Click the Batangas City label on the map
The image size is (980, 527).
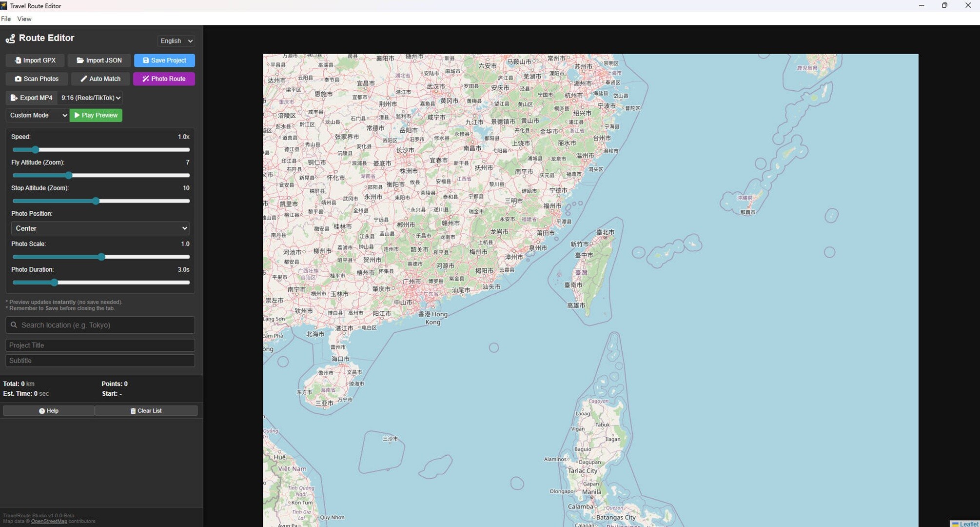tap(616, 517)
